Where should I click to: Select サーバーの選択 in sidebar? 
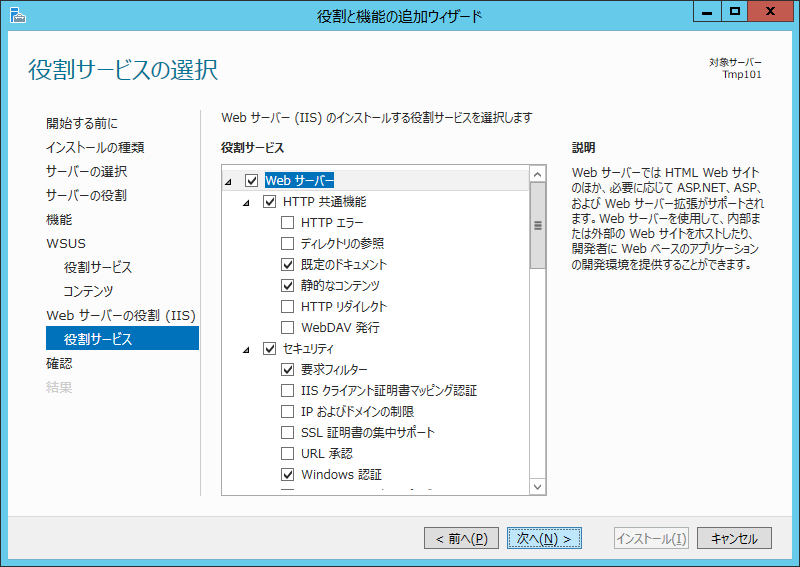pyautogui.click(x=86, y=171)
